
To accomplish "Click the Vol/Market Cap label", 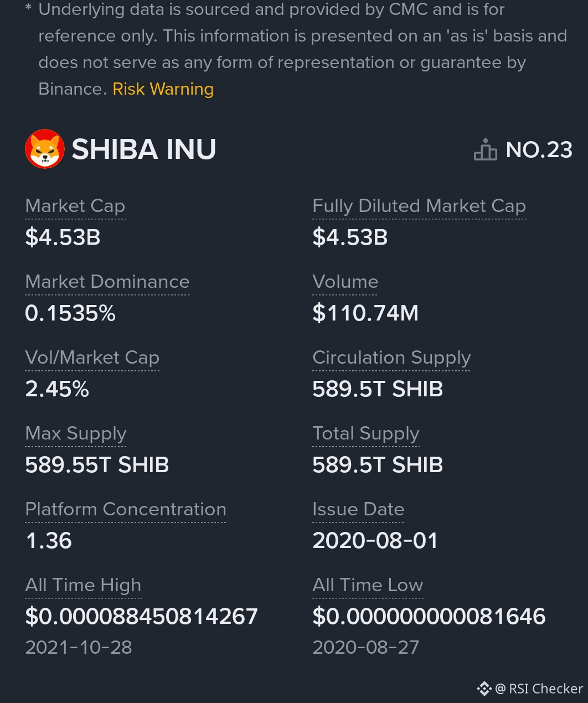I will coord(92,358).
